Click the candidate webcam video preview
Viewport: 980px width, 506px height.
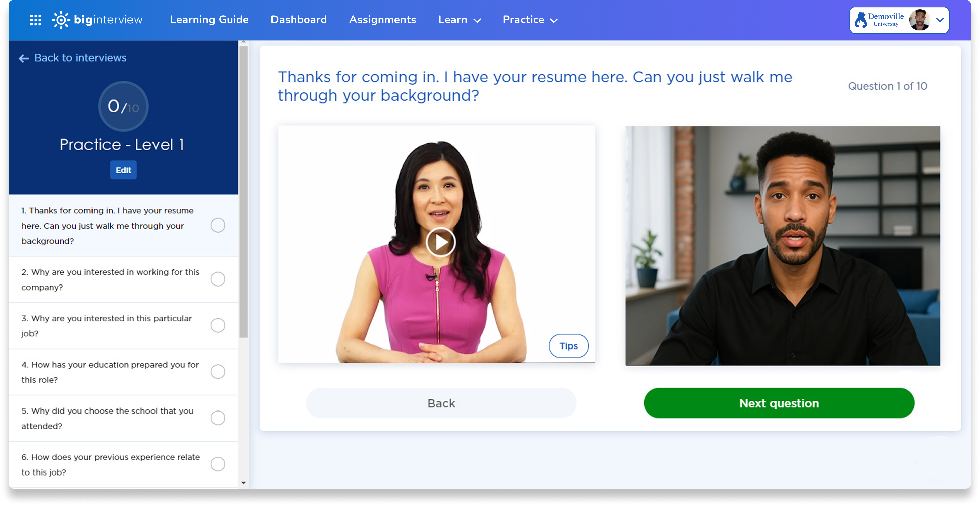point(783,246)
